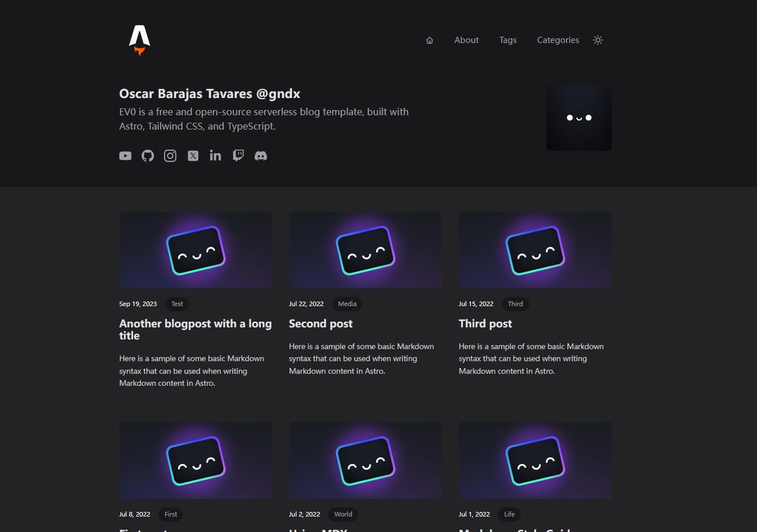Image resolution: width=757 pixels, height=532 pixels.
Task: Click the Third post cover thumbnail
Action: [x=534, y=250]
